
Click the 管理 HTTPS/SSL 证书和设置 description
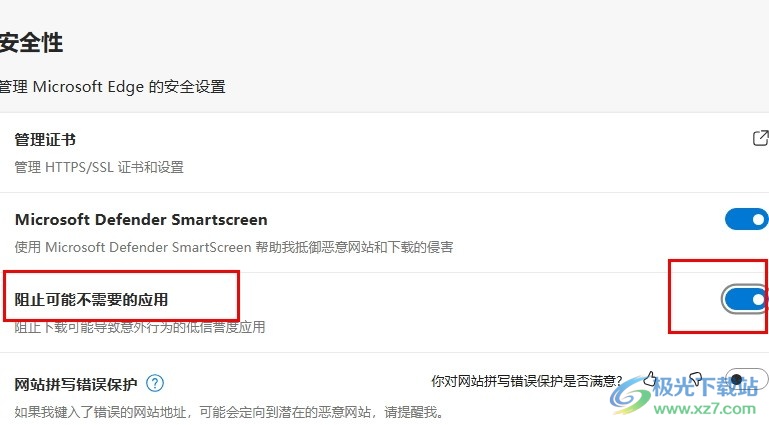click(x=99, y=167)
